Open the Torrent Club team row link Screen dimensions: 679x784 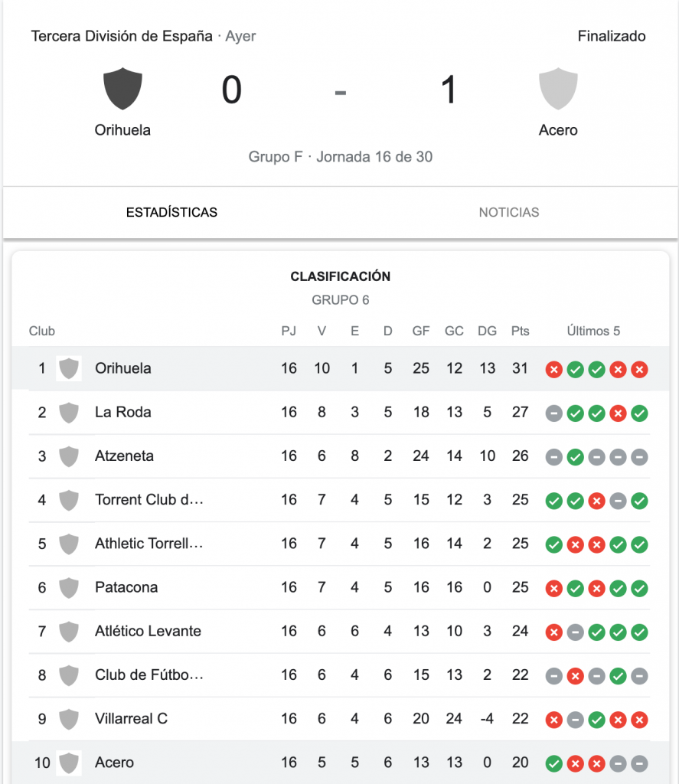149,500
